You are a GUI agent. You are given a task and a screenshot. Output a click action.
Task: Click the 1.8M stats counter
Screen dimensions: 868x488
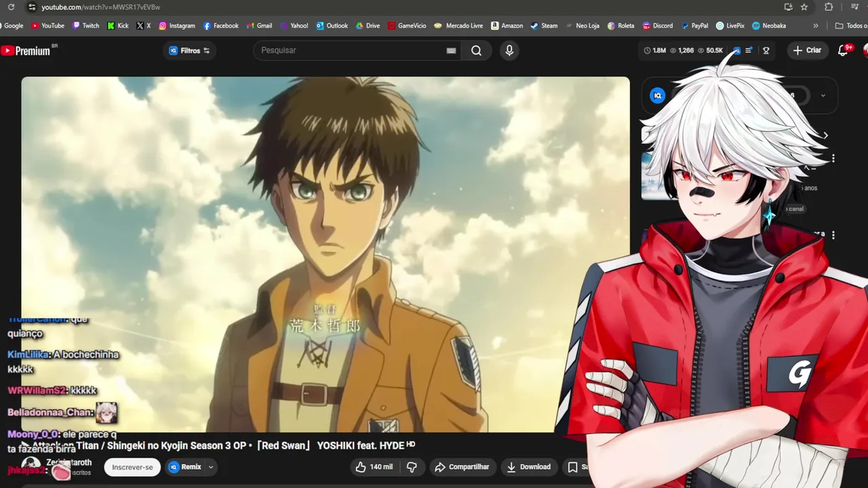coord(655,51)
